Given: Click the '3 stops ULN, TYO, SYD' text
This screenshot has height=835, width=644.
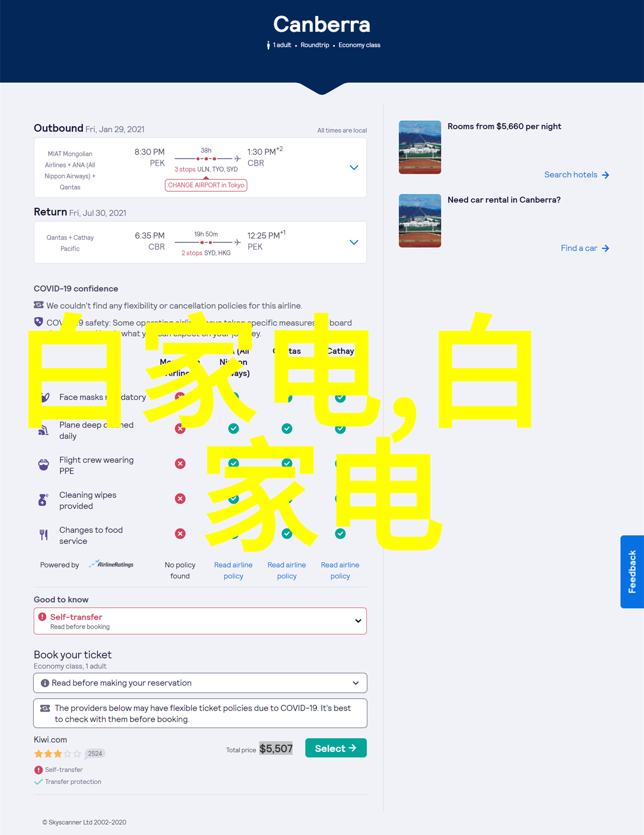Looking at the screenshot, I should [x=206, y=169].
